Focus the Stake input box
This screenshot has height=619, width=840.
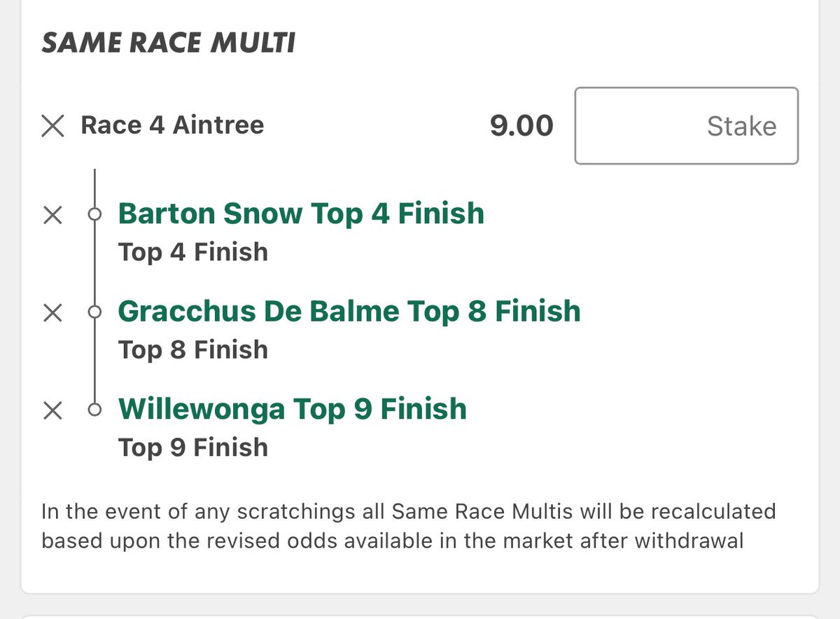coord(686,126)
